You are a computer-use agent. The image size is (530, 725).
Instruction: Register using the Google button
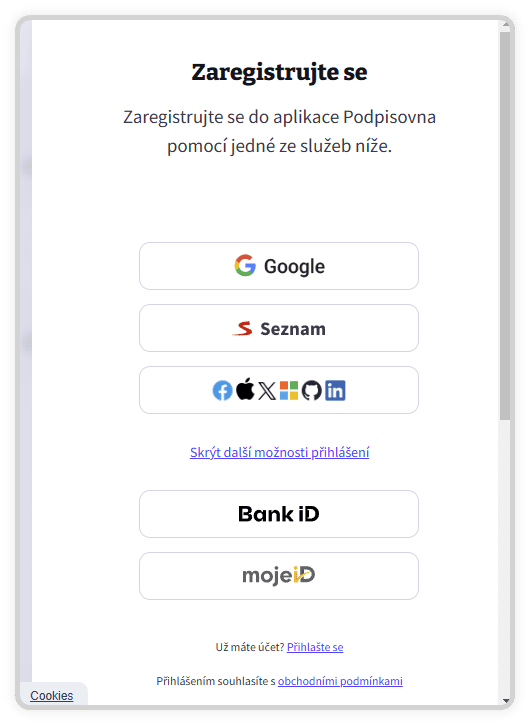(279, 266)
